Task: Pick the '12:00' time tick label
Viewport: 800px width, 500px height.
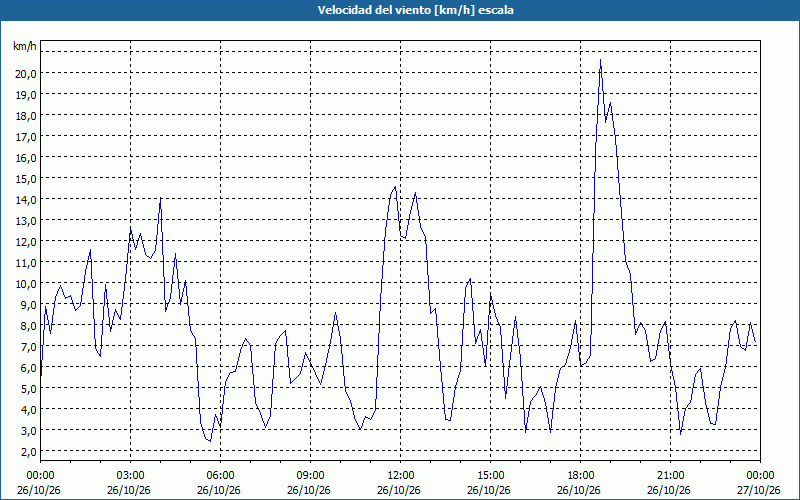Action: pos(401,476)
